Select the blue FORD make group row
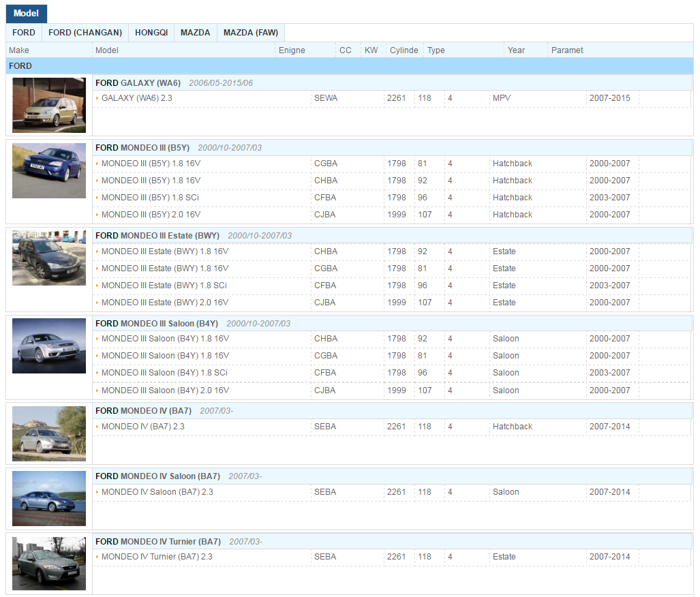Image resolution: width=700 pixels, height=597 pixels. click(x=350, y=66)
